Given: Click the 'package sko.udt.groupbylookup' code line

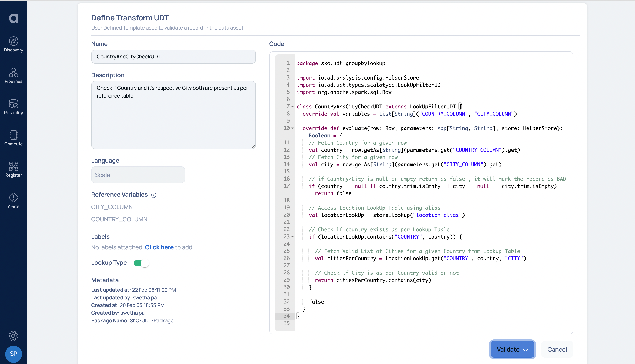Looking at the screenshot, I should [341, 63].
